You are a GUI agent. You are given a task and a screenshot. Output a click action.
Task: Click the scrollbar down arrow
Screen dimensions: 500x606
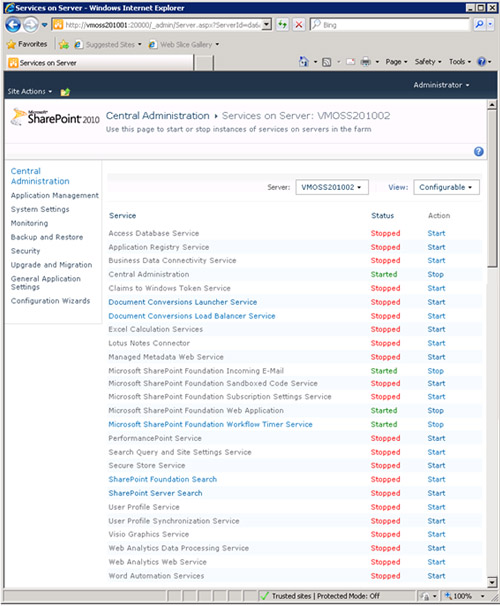click(492, 582)
